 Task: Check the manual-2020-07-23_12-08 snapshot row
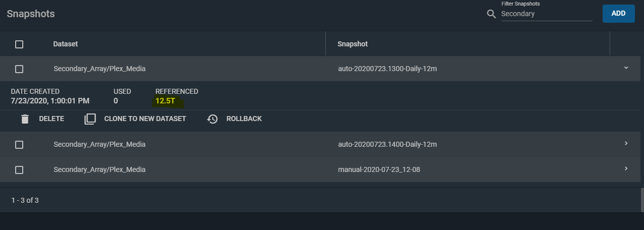point(19,170)
